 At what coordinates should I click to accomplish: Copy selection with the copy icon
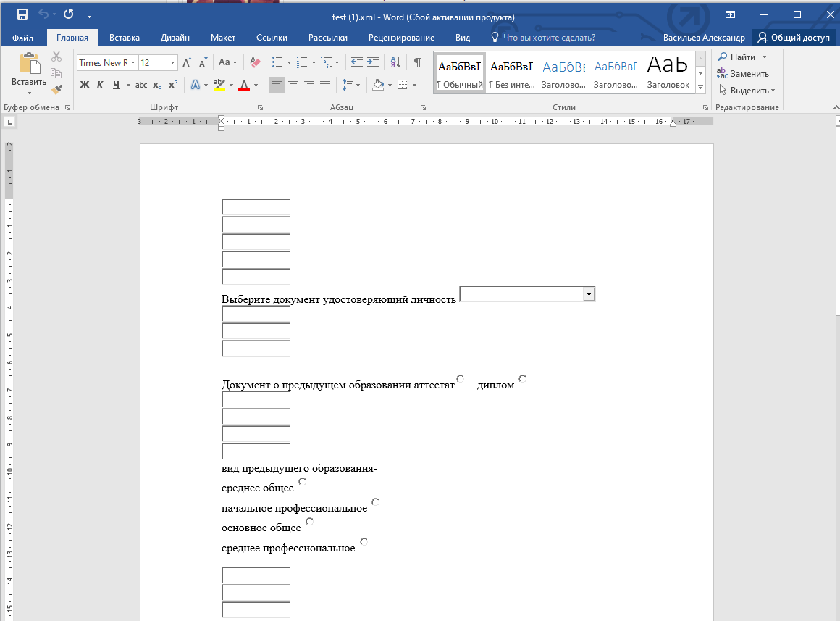click(56, 73)
